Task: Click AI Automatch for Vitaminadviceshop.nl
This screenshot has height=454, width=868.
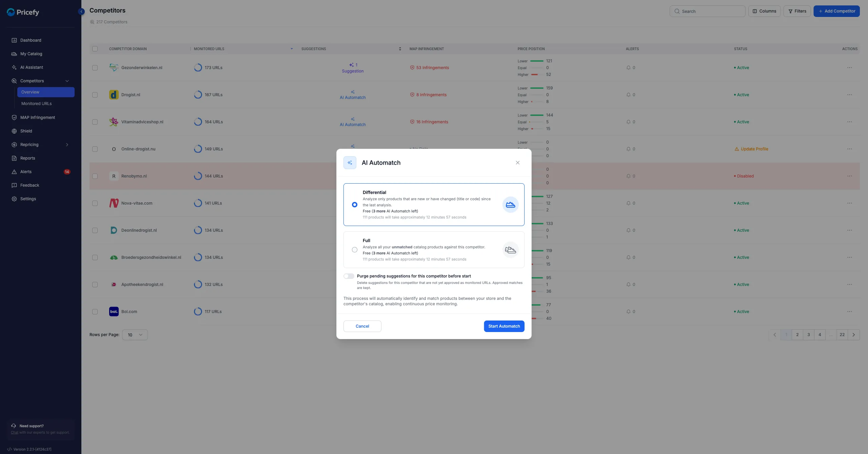Action: coord(353,122)
